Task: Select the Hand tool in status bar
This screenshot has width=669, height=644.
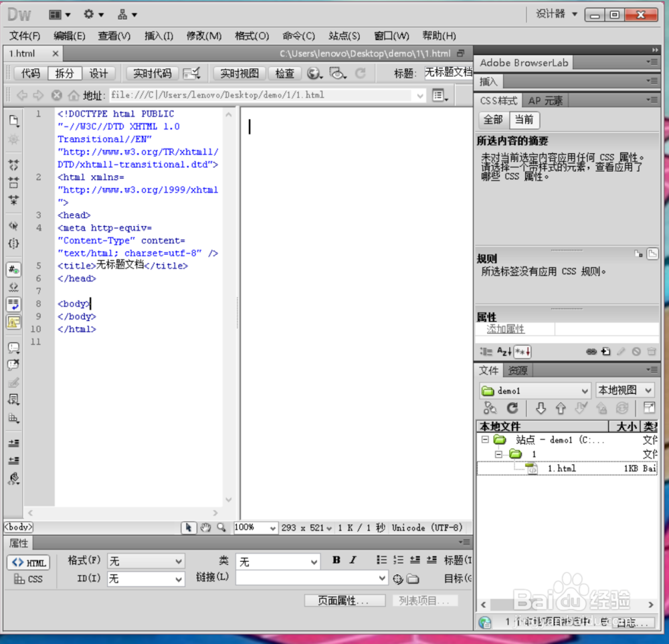Action: pos(205,528)
